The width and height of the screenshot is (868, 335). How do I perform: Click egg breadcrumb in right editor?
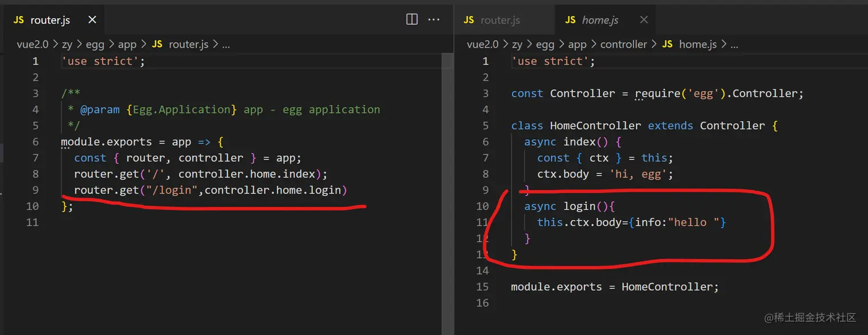point(545,44)
